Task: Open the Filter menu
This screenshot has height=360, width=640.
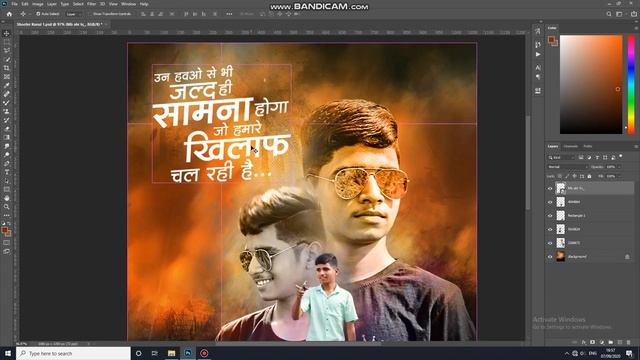Action: click(x=91, y=4)
